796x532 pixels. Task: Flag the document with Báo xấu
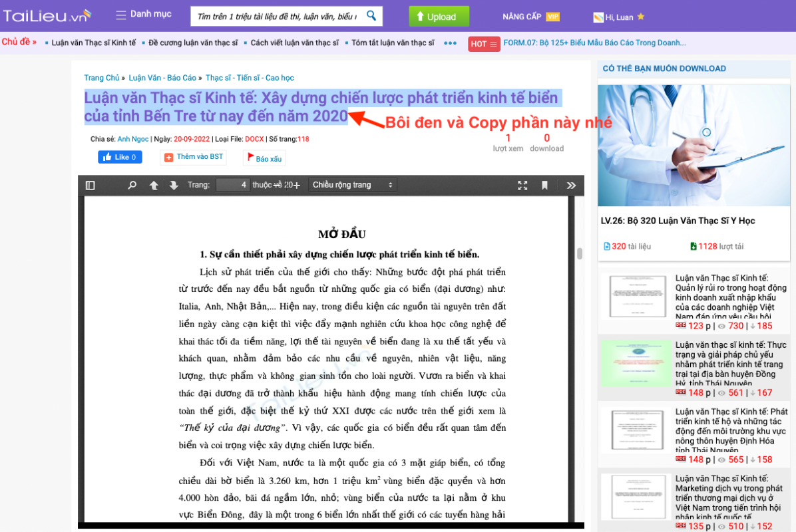click(x=264, y=158)
